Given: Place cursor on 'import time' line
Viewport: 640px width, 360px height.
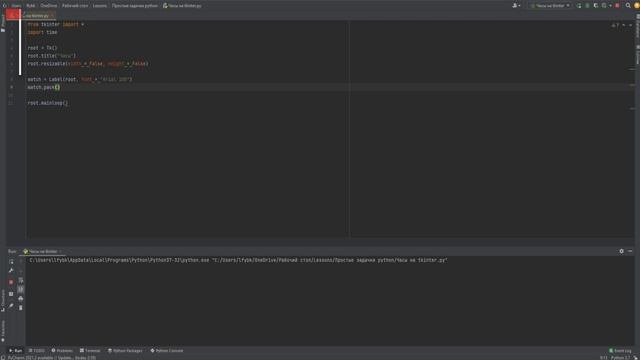Looking at the screenshot, I should [x=42, y=32].
